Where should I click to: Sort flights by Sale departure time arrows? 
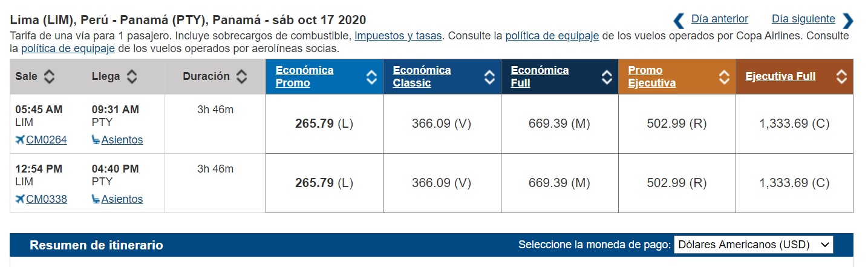coord(49,77)
